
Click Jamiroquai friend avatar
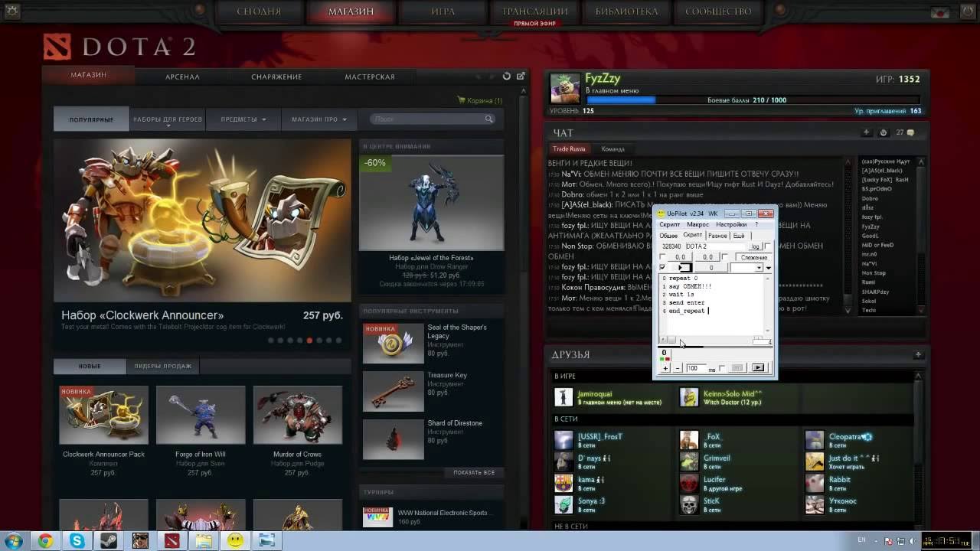tap(564, 397)
